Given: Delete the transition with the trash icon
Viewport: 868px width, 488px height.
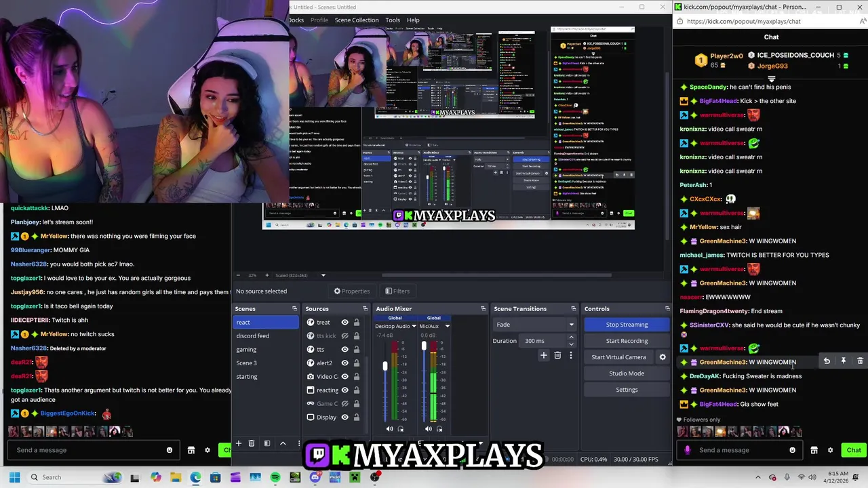Looking at the screenshot, I should tap(557, 355).
